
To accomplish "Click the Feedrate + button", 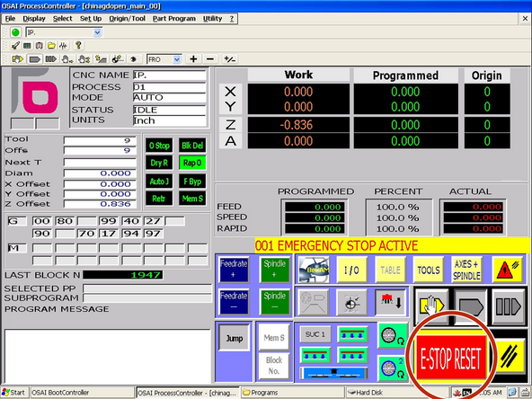I will coord(234,270).
